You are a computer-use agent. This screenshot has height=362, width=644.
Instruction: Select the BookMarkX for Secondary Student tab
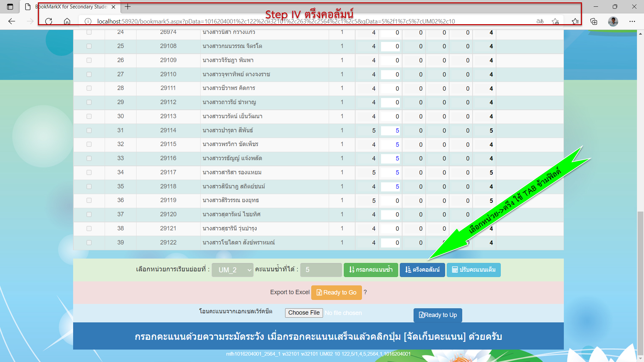(70, 7)
